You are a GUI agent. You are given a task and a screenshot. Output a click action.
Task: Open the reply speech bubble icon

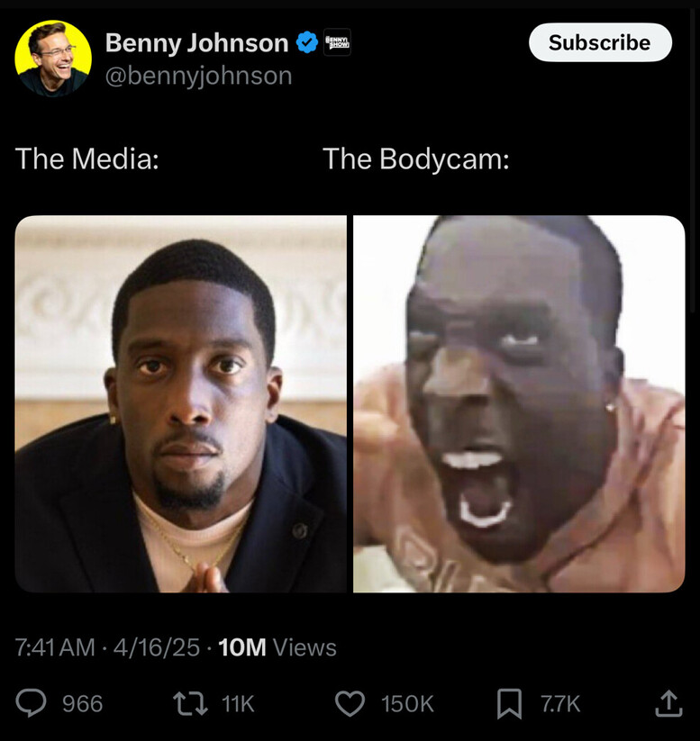[x=32, y=704]
